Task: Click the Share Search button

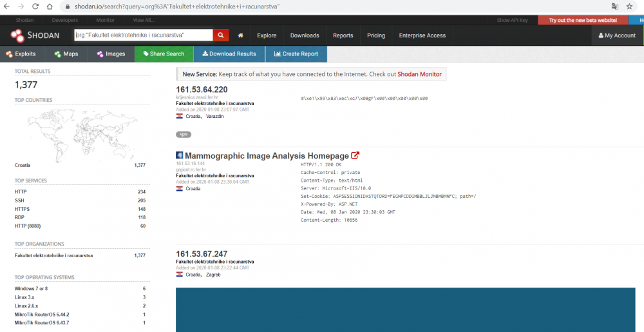Action: point(164,54)
